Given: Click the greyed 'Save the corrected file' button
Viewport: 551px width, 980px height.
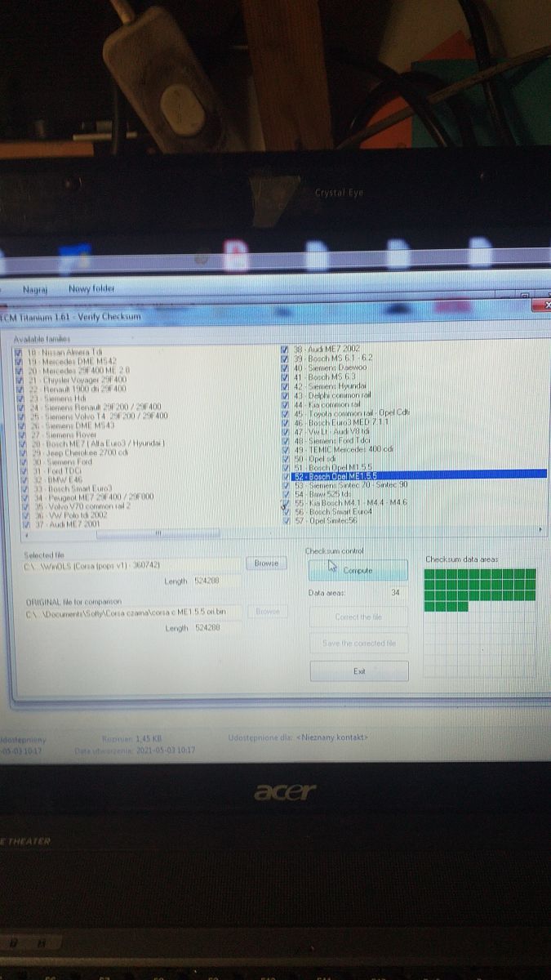Looking at the screenshot, I should [x=358, y=644].
